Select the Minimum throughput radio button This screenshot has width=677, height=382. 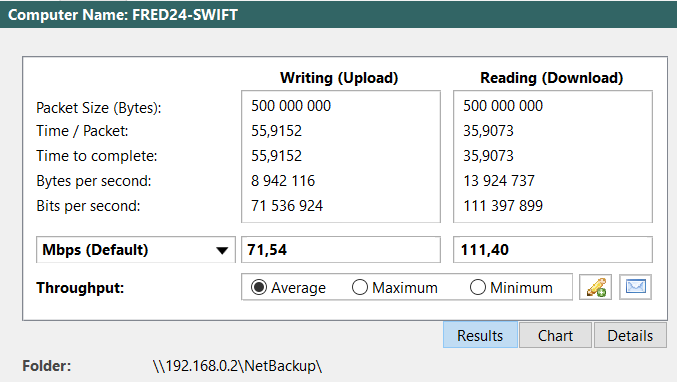coord(478,287)
